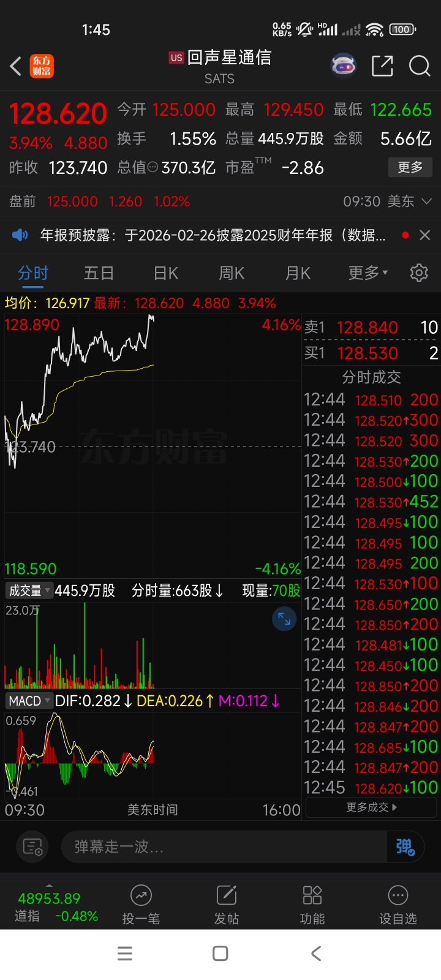Tap the 市盈 -2.86 value

pyautogui.click(x=303, y=168)
